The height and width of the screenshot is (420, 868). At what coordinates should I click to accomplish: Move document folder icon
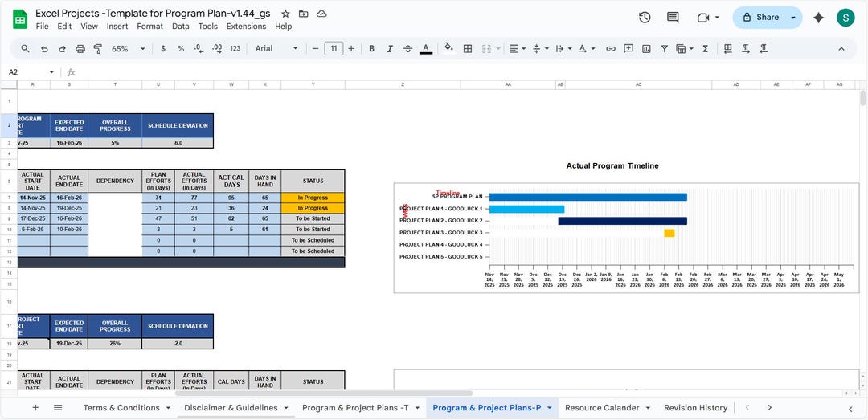(x=303, y=14)
